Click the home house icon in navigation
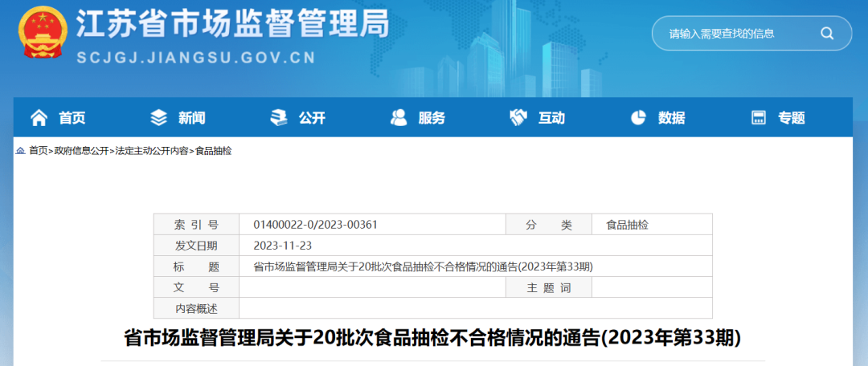868x366 pixels. (x=39, y=117)
